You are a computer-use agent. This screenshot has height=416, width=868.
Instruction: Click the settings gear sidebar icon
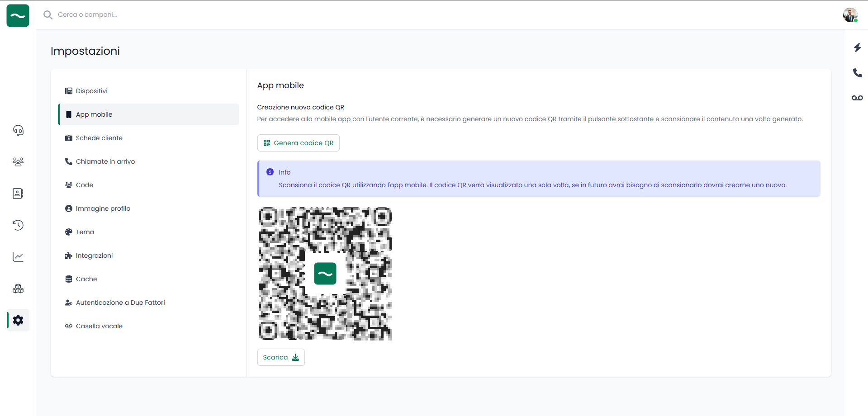tap(18, 320)
